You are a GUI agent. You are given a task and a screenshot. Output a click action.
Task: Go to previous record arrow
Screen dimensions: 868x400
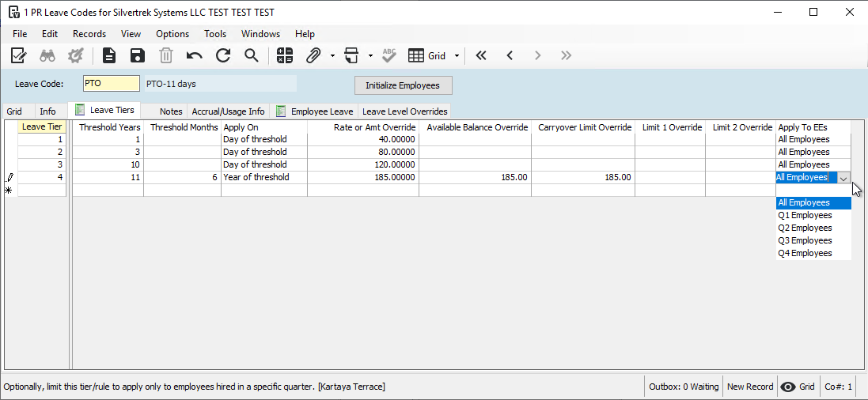[510, 55]
